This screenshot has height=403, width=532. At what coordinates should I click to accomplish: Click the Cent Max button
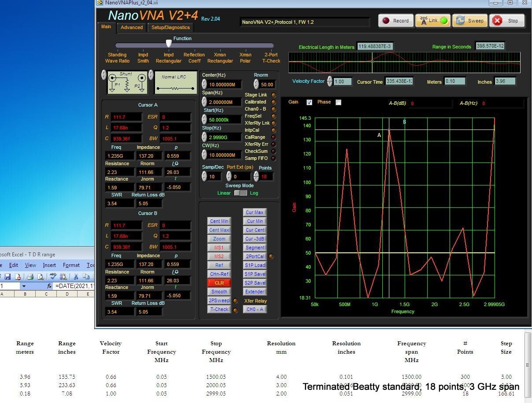(219, 230)
